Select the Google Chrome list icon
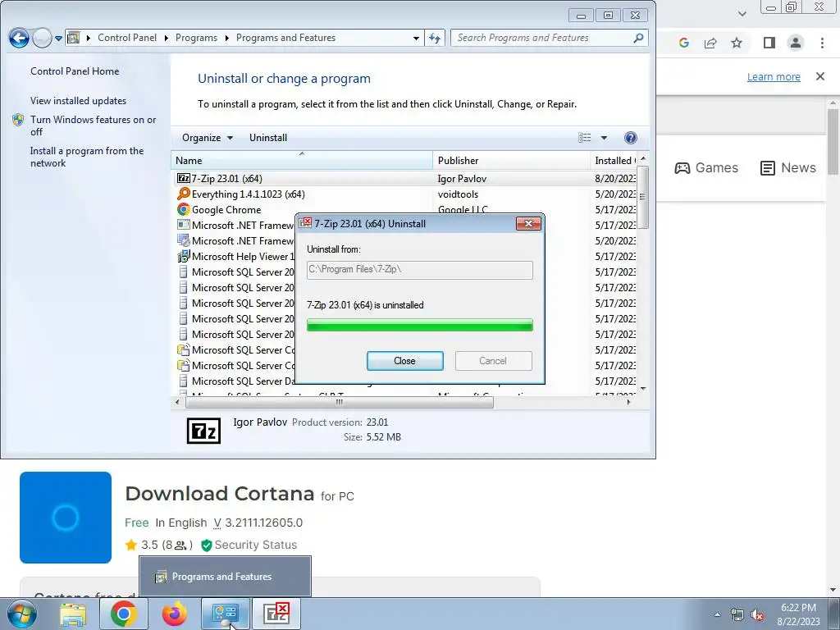 point(183,209)
